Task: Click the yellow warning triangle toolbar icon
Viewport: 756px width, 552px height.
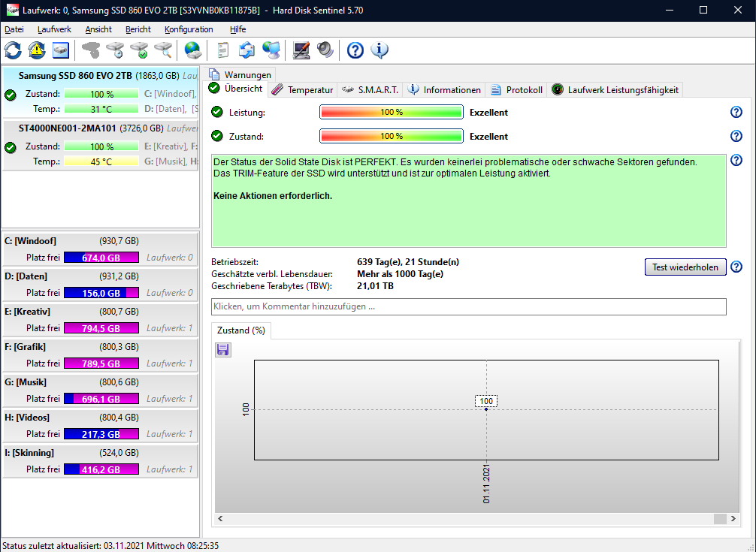Action: tap(37, 50)
